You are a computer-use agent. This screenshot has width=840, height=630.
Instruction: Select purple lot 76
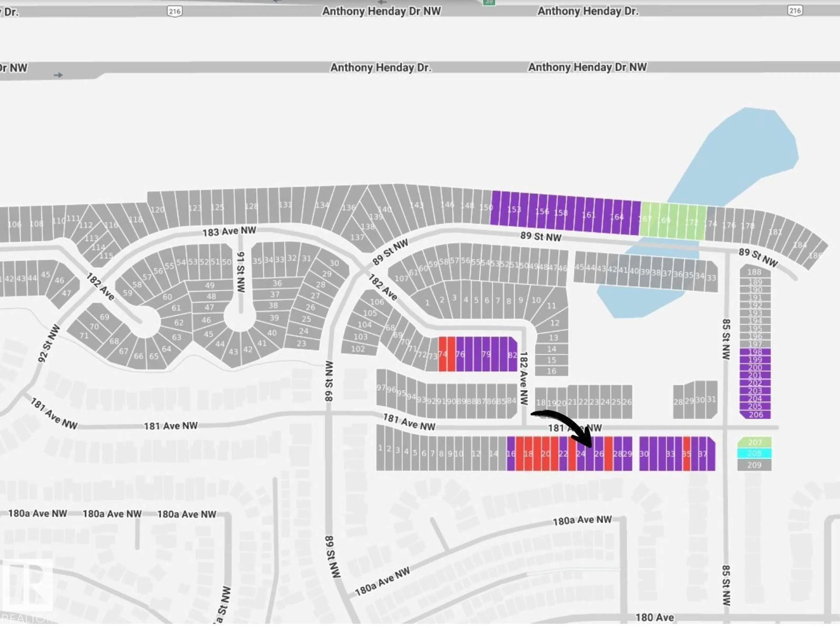pos(460,354)
